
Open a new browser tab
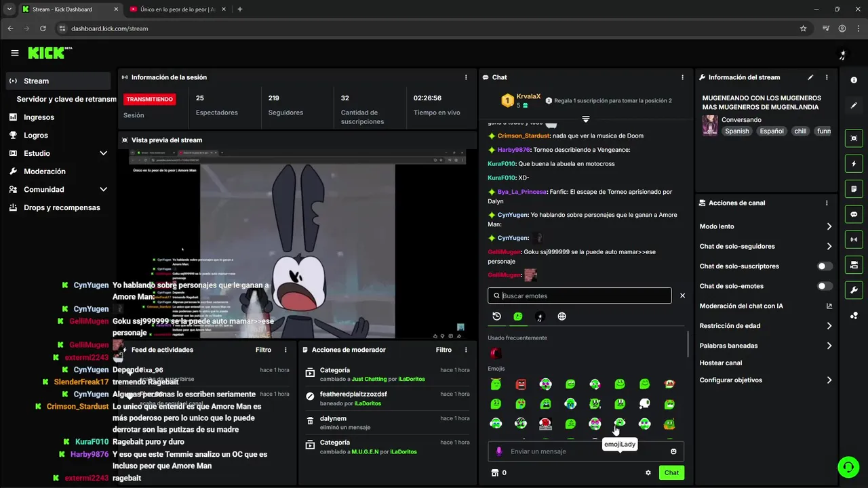[x=240, y=9]
